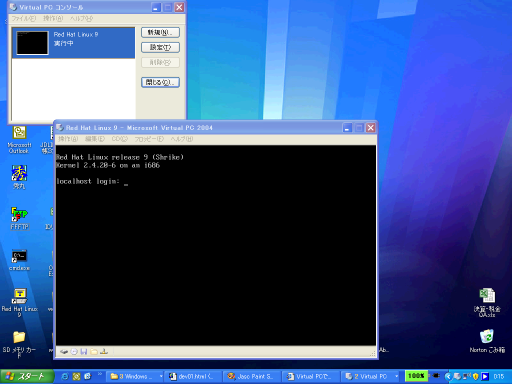The width and height of the screenshot is (512, 384).
Task: Click the Red Hat Linux 9 window title icon
Action: click(x=60, y=127)
